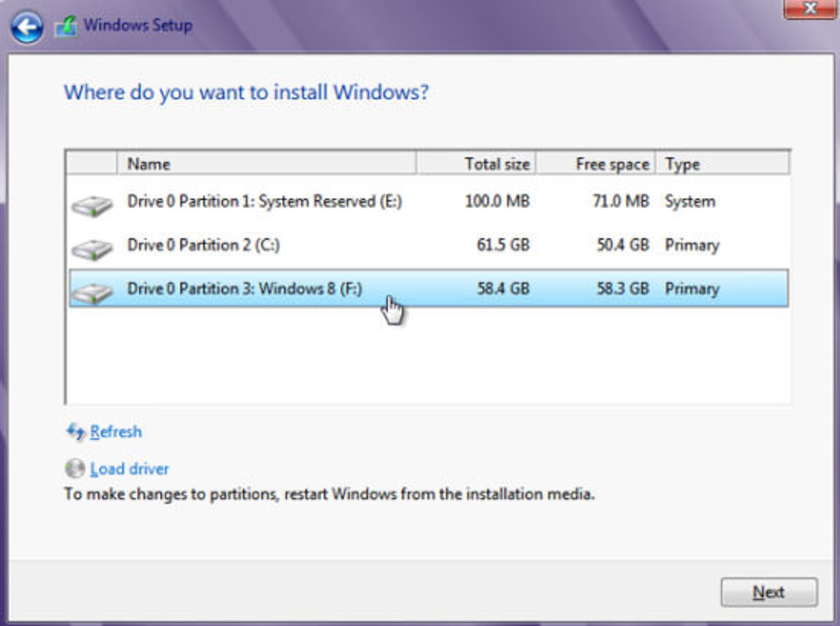This screenshot has height=626, width=840.
Task: Click the 58.3 GB free space cell
Action: tap(623, 288)
